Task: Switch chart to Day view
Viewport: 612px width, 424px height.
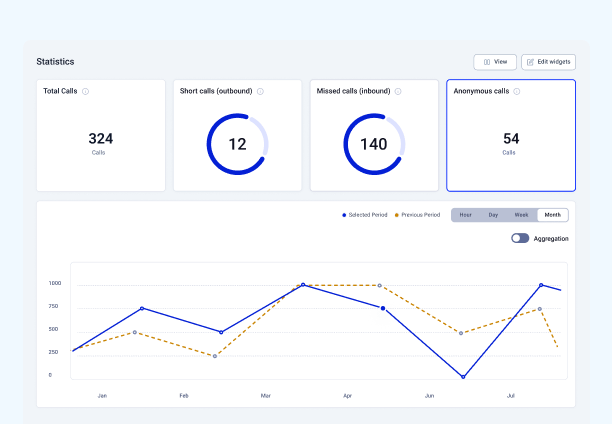Action: (493, 215)
